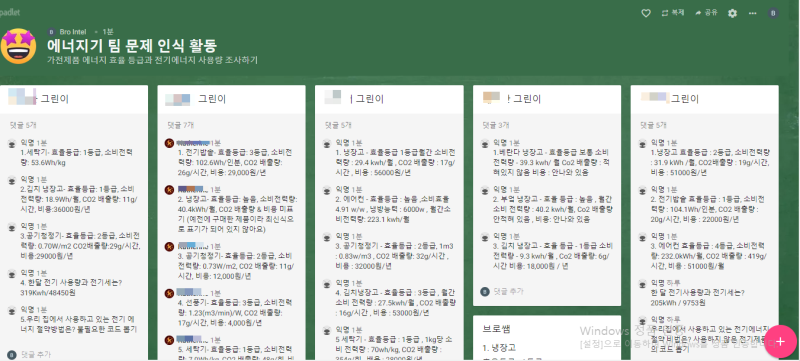
Task: Click 익명 avatar beside 부엌 냉장고 40.2 kwh comment
Action: (485, 190)
